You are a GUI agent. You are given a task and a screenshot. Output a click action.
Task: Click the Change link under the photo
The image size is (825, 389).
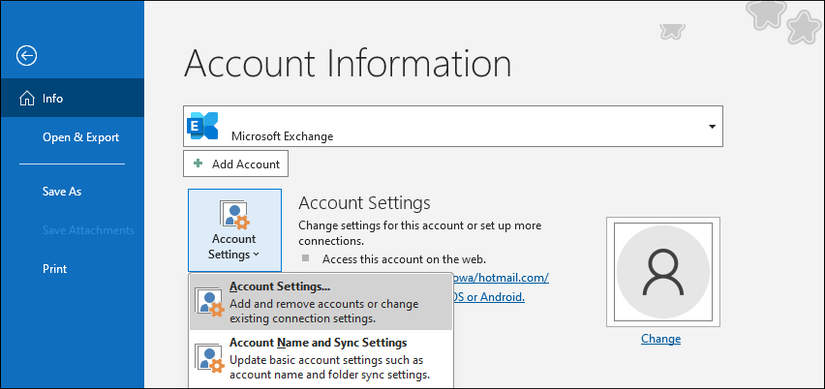[x=661, y=339]
